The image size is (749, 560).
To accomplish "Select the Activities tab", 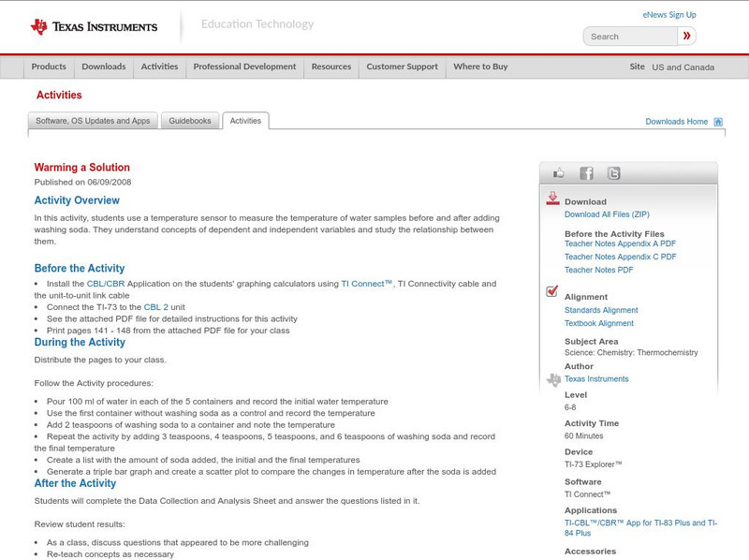I will (x=245, y=121).
